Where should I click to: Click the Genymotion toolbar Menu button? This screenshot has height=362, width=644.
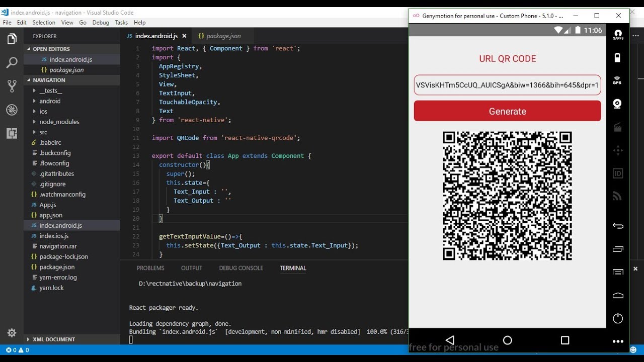[x=618, y=272]
